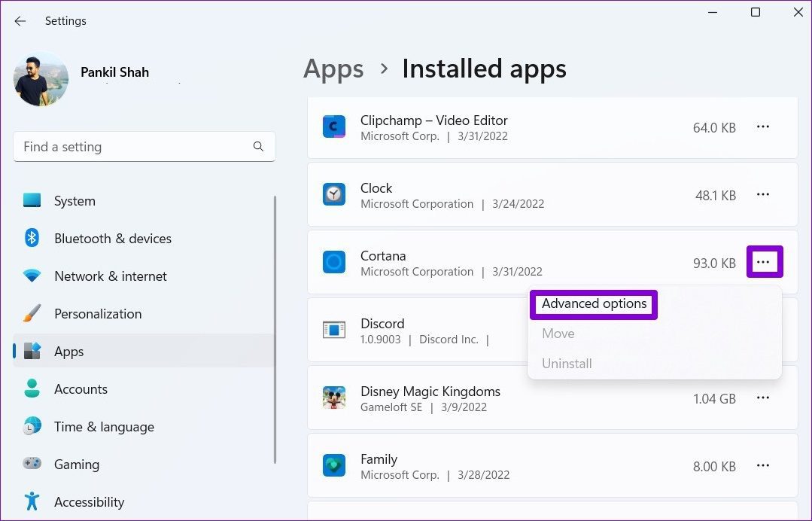This screenshot has height=521, width=812.
Task: Click the Discord app icon
Action: [x=333, y=331]
